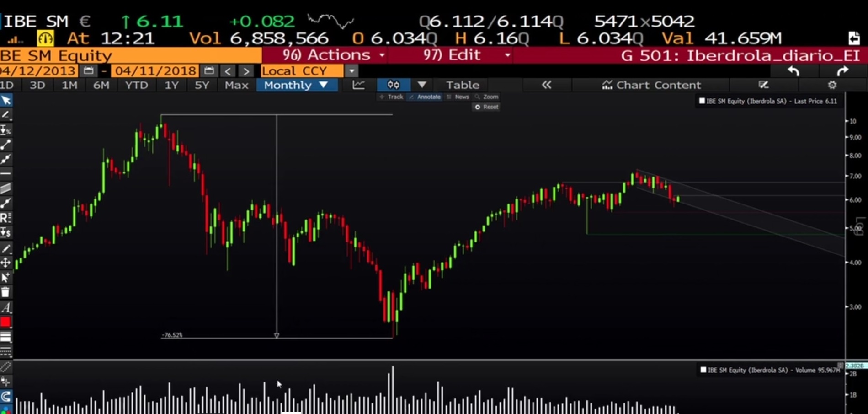Click the export page icon at top right

click(x=853, y=38)
